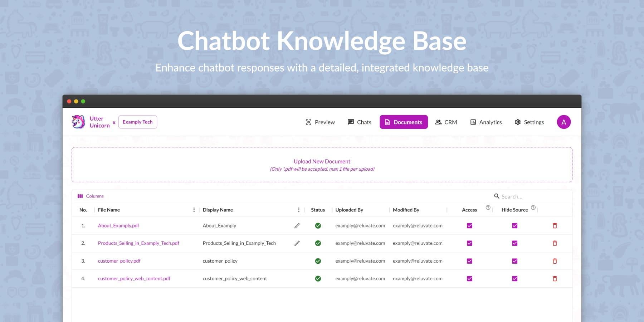Delete the About_Examply.pdf document via trash icon
This screenshot has height=322, width=644.
pyautogui.click(x=555, y=226)
